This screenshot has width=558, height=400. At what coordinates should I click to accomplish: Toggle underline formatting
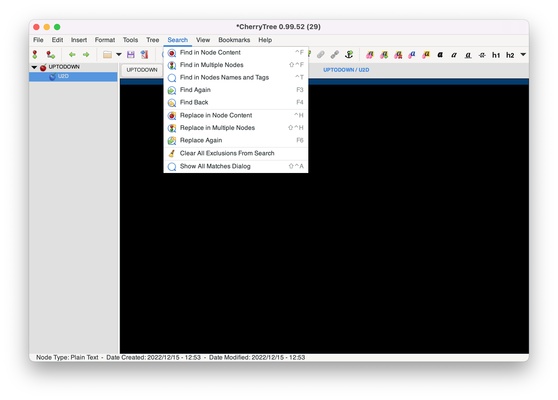(468, 55)
